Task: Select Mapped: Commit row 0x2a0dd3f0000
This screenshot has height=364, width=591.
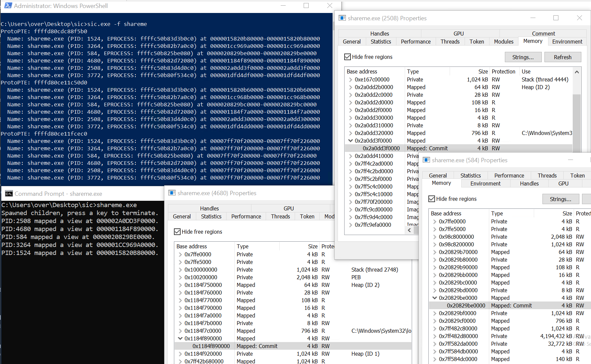Action: (459, 148)
